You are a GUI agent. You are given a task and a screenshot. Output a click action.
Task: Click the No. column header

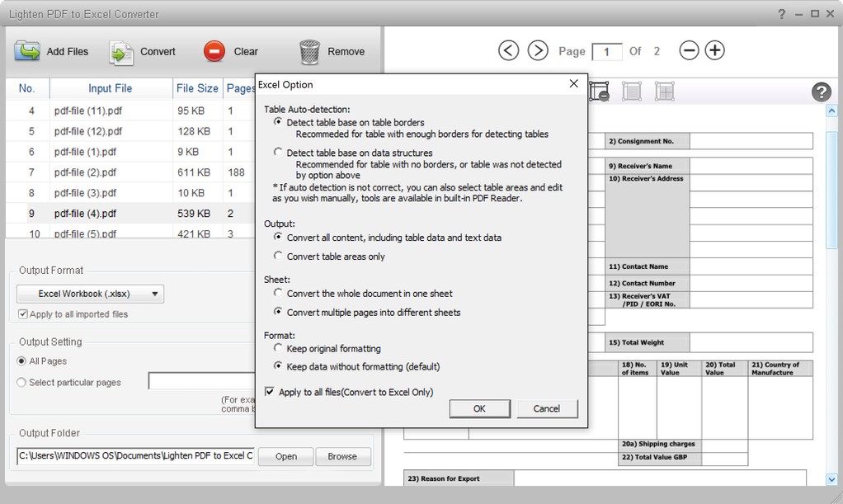27,89
